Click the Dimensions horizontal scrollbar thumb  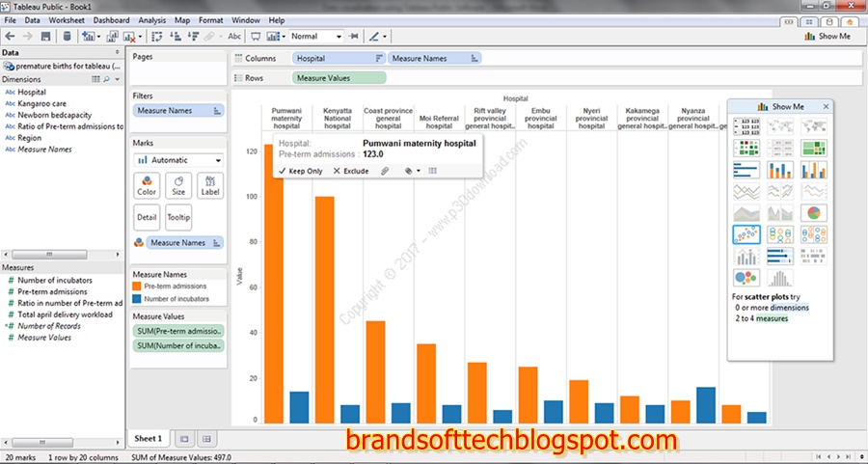pos(49,254)
